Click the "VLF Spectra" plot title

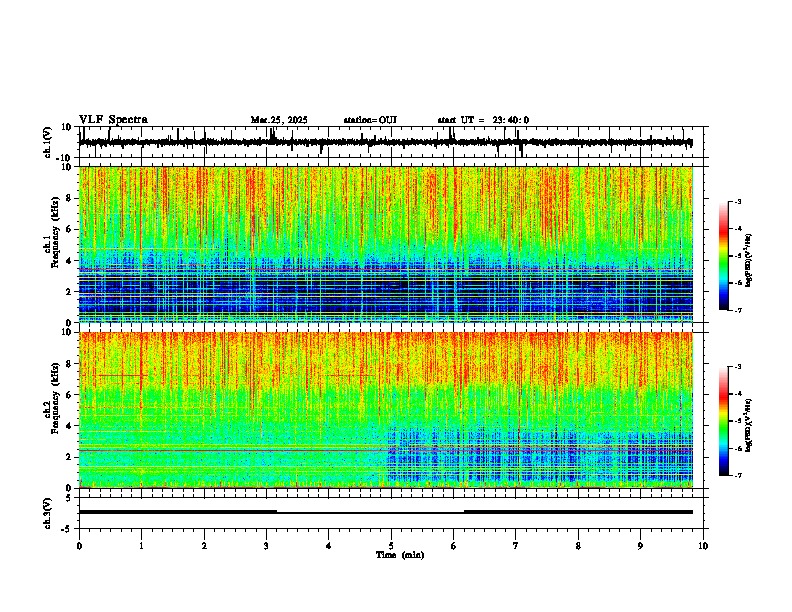coord(113,120)
